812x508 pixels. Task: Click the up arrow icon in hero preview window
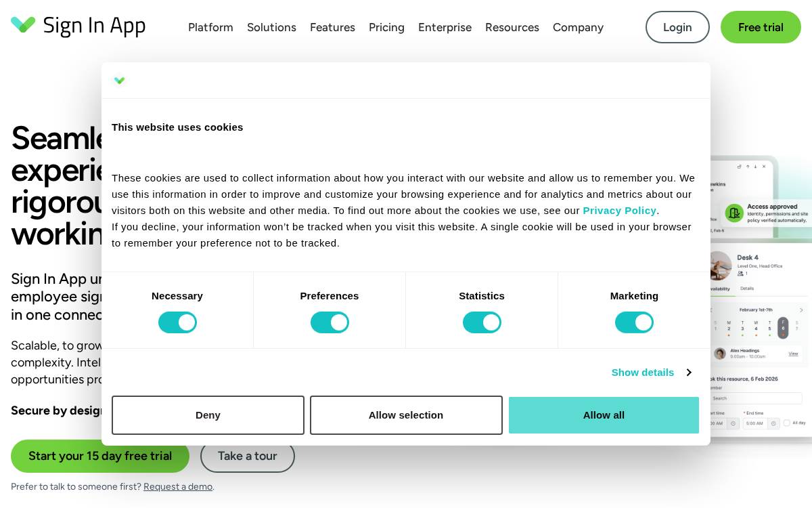coord(748,166)
